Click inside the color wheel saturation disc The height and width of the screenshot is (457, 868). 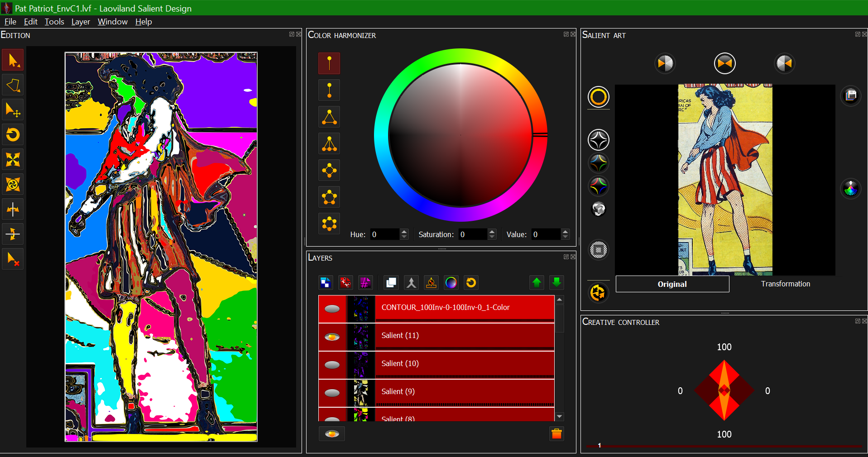coord(460,135)
